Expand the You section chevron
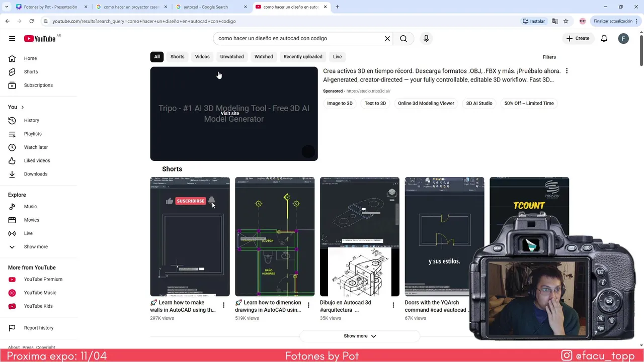The image size is (644, 362). click(x=22, y=107)
